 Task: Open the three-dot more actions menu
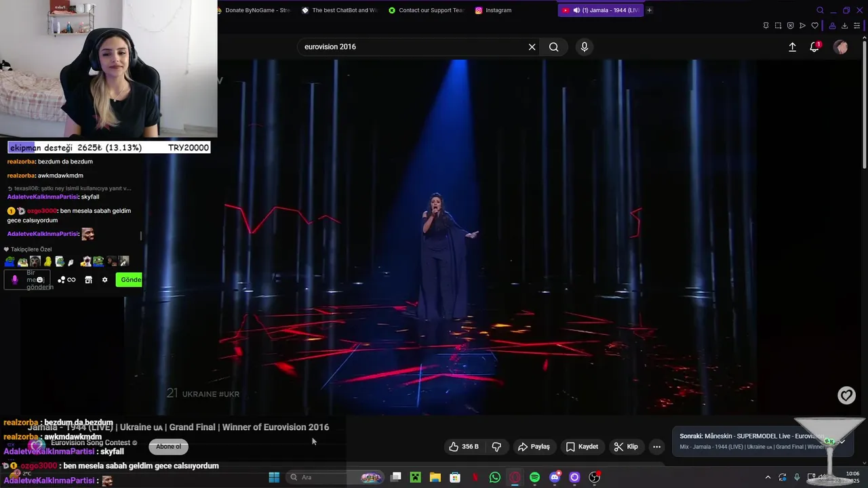(x=656, y=447)
